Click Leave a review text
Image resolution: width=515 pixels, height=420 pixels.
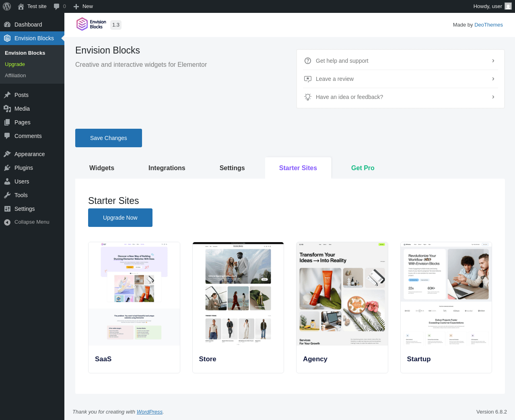335,79
